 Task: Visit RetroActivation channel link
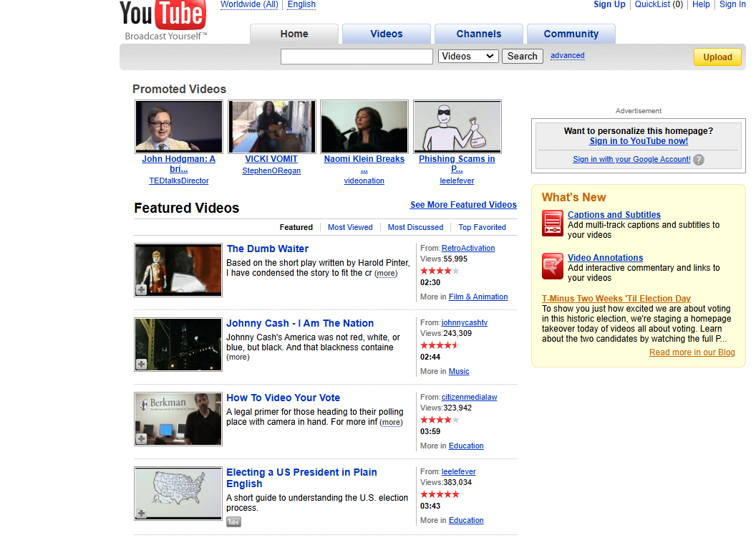(468, 248)
